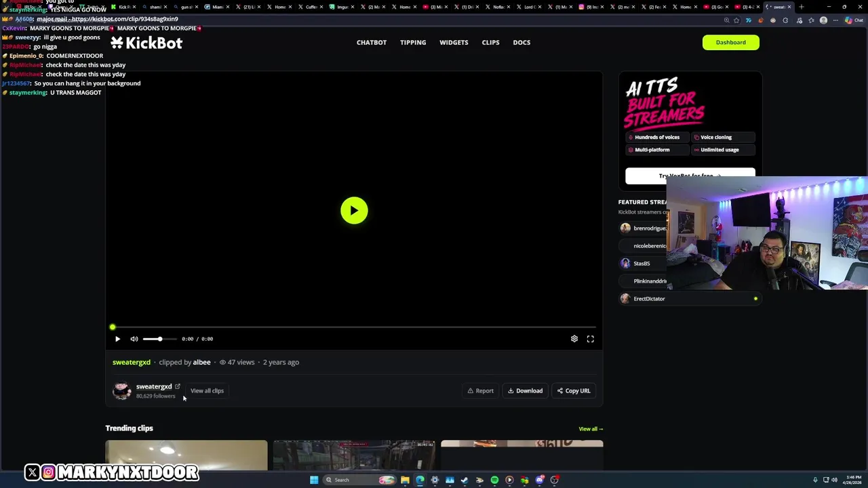This screenshot has width=868, height=488.
Task: Open the sweatergxd link above the view count
Action: coord(132,362)
